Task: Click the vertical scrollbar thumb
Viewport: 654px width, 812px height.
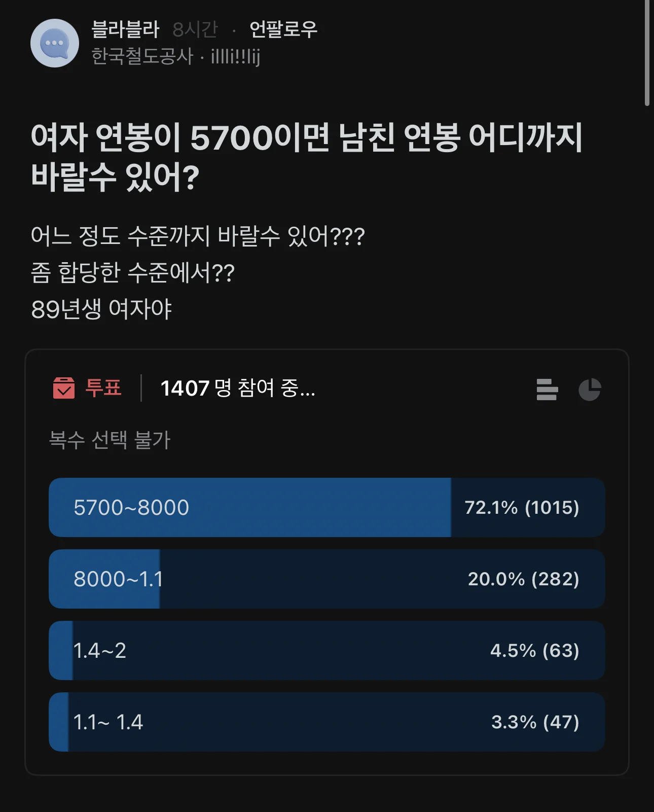Action: point(647,53)
